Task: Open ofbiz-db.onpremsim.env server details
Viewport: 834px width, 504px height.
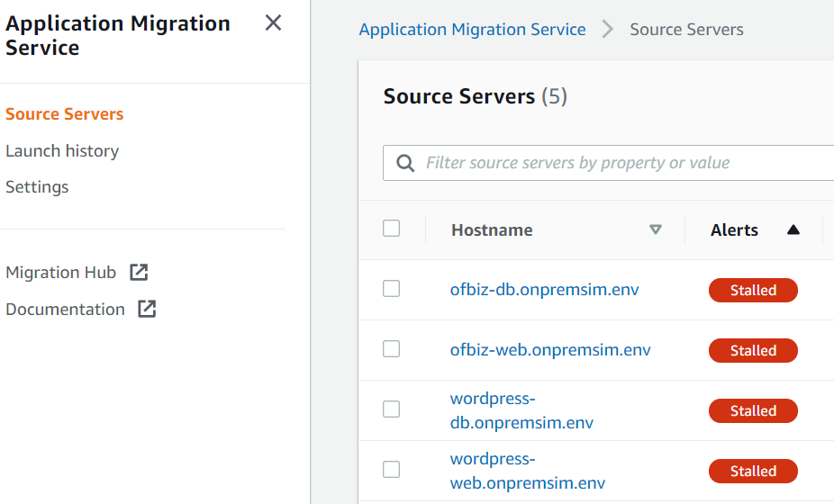Action: (545, 290)
